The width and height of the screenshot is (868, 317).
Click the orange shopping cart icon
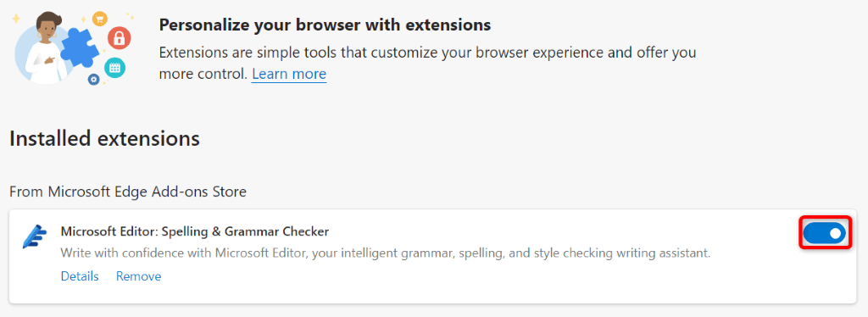100,19
